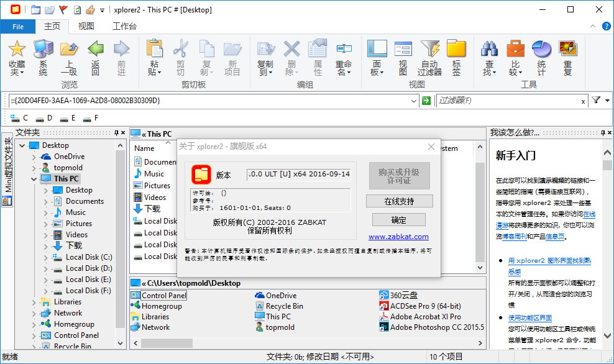Open 属性 properties icon
This screenshot has height=364, width=614.
click(x=318, y=49)
